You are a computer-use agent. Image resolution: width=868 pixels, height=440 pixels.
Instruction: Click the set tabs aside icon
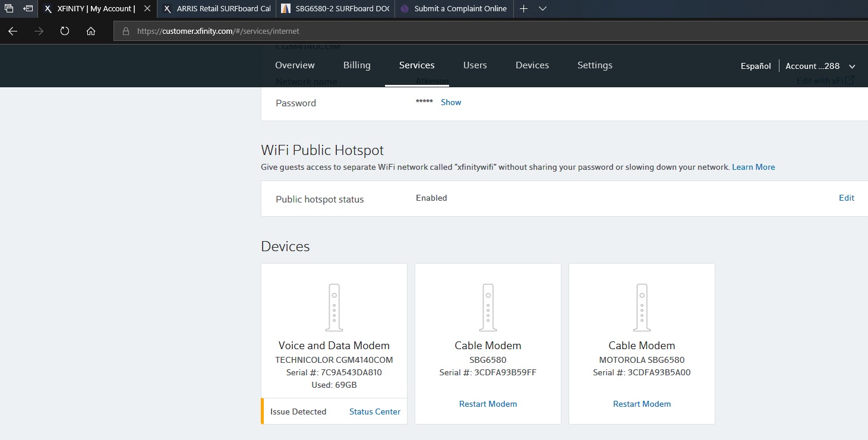tap(28, 9)
